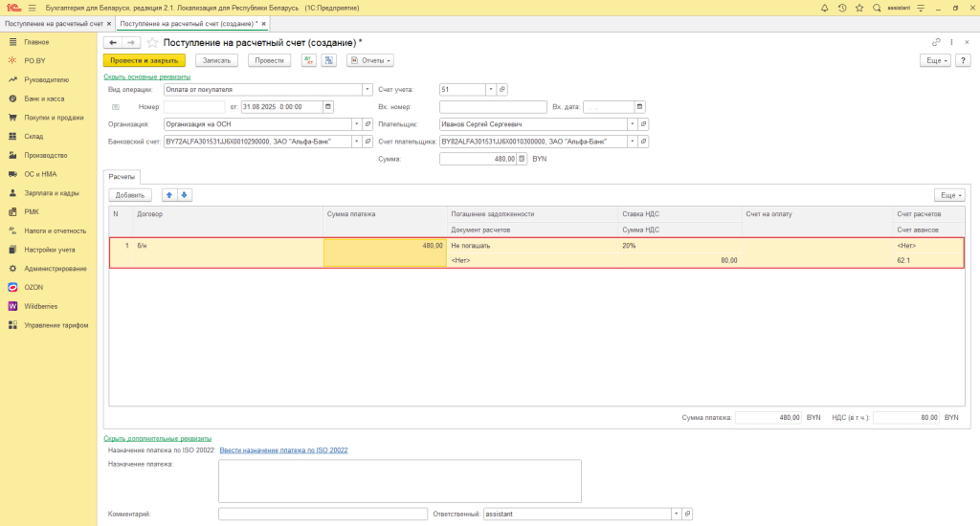Screen dimensions: 980x526
Task: Move row up in Расчеты
Action: [168, 195]
